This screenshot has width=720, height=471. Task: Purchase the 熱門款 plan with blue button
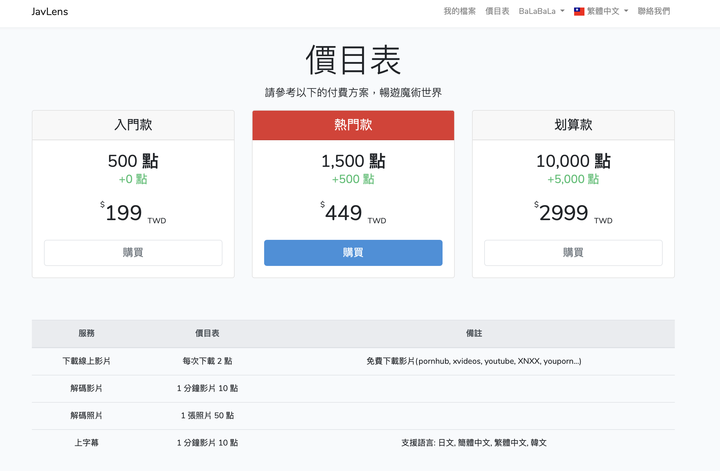pyautogui.click(x=353, y=253)
